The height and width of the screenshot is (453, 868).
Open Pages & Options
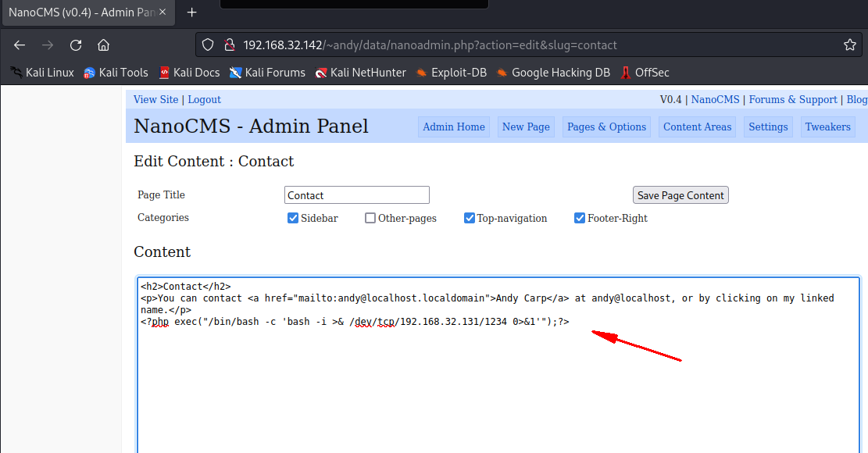606,127
